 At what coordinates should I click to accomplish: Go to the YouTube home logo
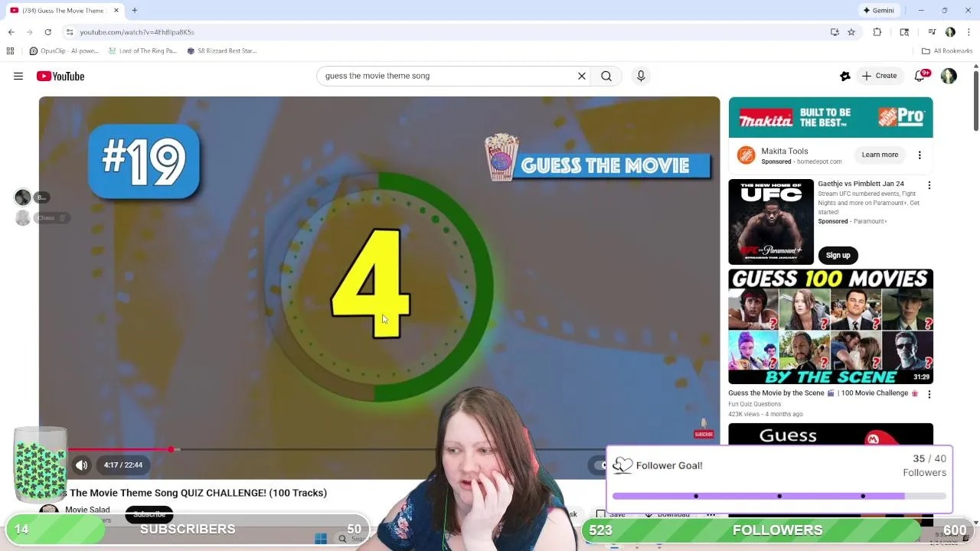point(60,76)
